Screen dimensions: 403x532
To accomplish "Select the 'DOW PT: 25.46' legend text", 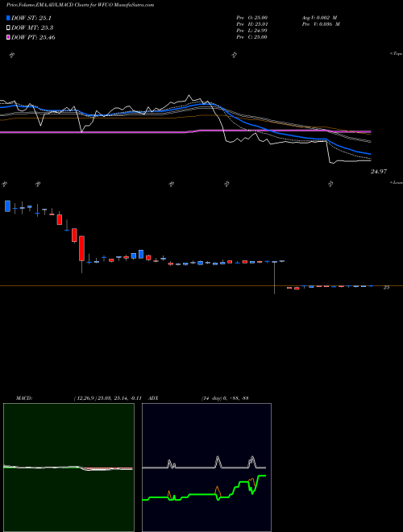I will tap(33, 37).
